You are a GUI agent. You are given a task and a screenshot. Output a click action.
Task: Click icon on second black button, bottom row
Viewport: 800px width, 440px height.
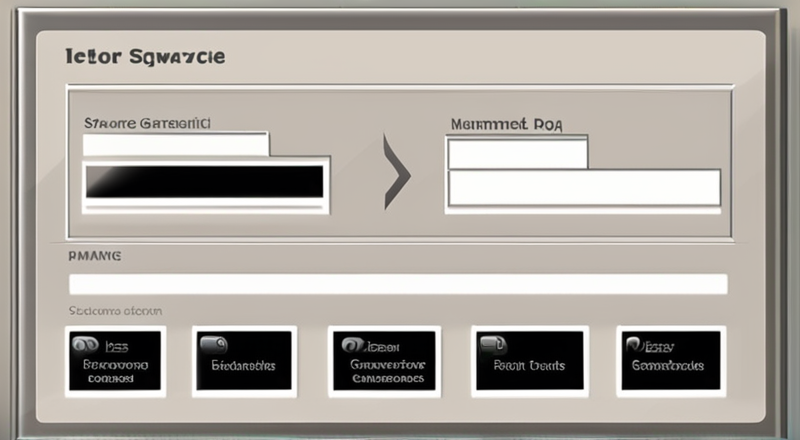coord(213,345)
